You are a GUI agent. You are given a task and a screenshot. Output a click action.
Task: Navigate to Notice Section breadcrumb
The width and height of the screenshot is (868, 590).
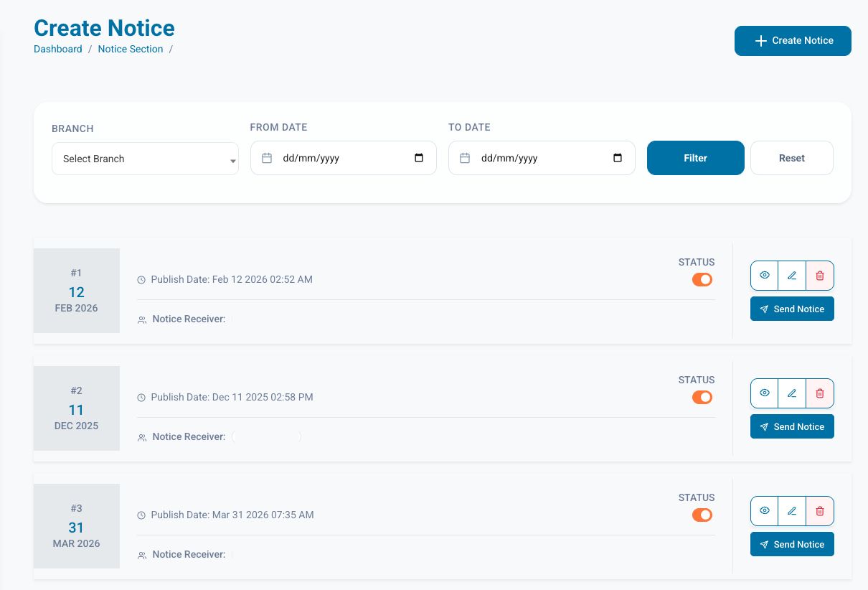click(x=131, y=49)
